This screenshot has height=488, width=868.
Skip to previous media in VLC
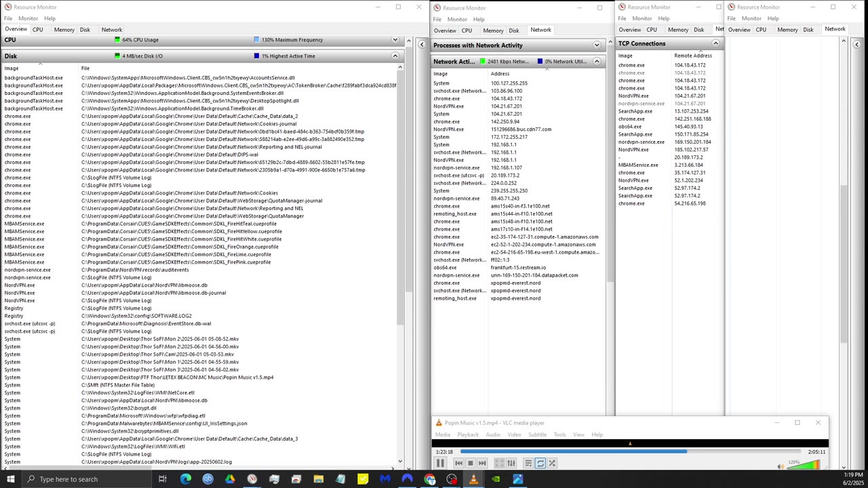click(458, 464)
